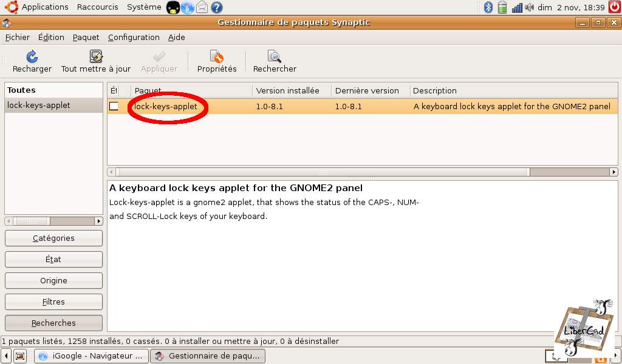
Task: Open the Propriétés toolbar icon
Action: (217, 56)
